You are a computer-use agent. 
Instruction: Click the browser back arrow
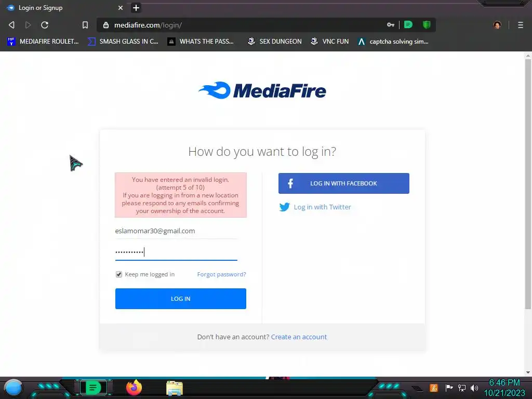coord(11,25)
